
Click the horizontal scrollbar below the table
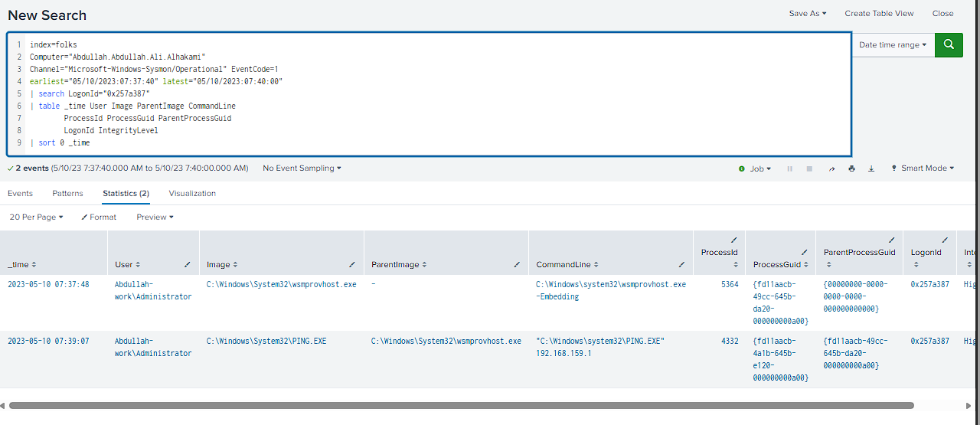point(462,406)
